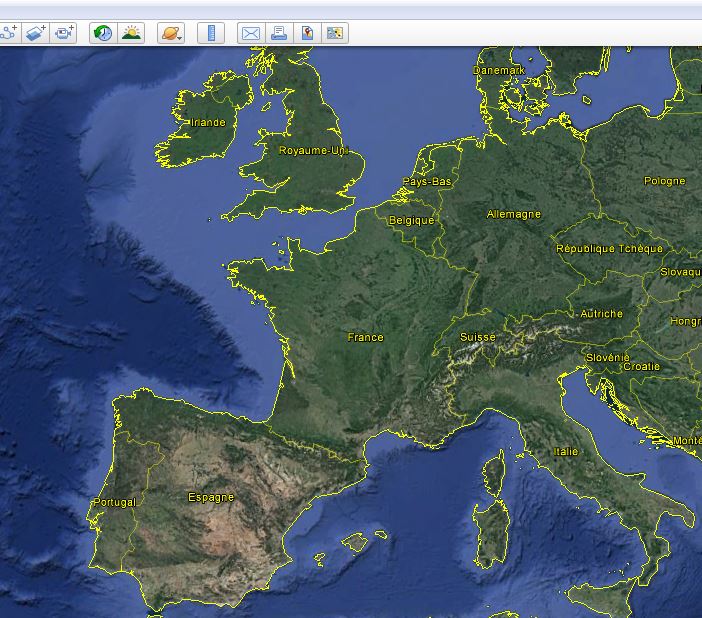Select the Add Path tool

(9, 33)
